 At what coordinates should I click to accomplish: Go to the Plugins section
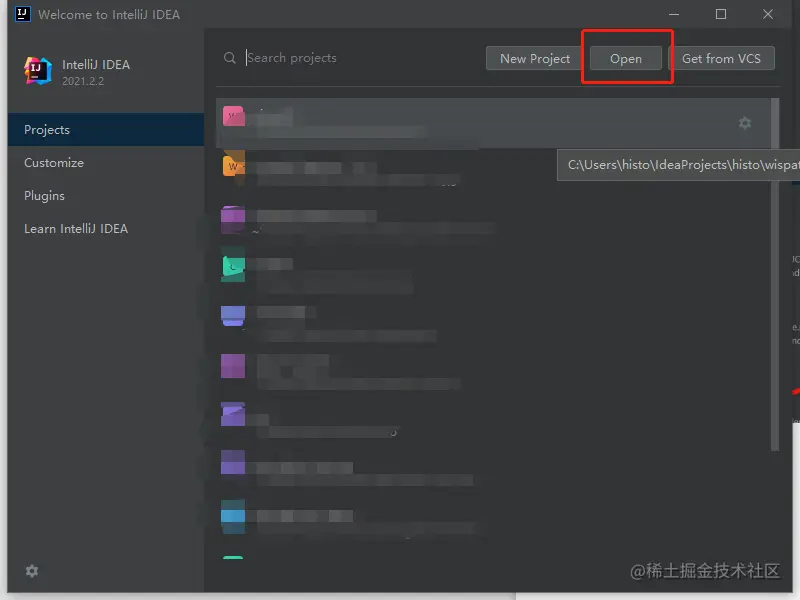pos(106,196)
